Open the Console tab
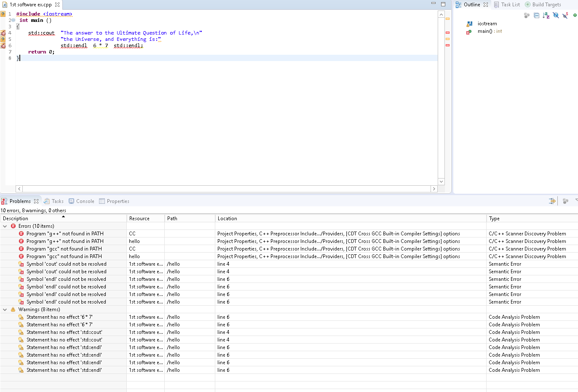The width and height of the screenshot is (578, 392). coord(81,201)
